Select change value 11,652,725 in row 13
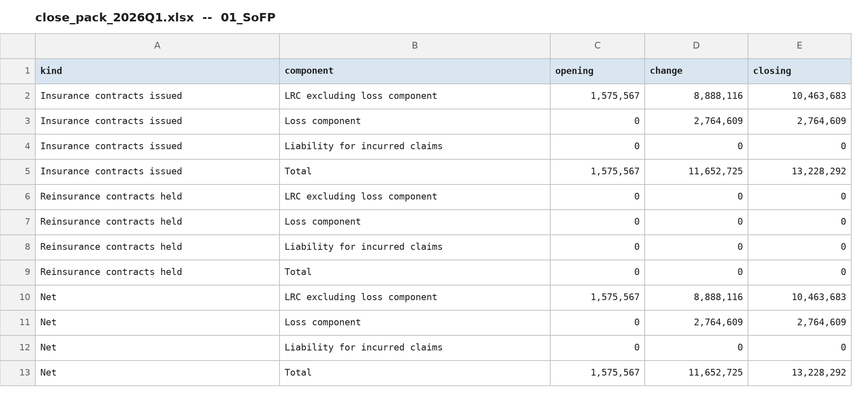The image size is (868, 400). coord(696,373)
